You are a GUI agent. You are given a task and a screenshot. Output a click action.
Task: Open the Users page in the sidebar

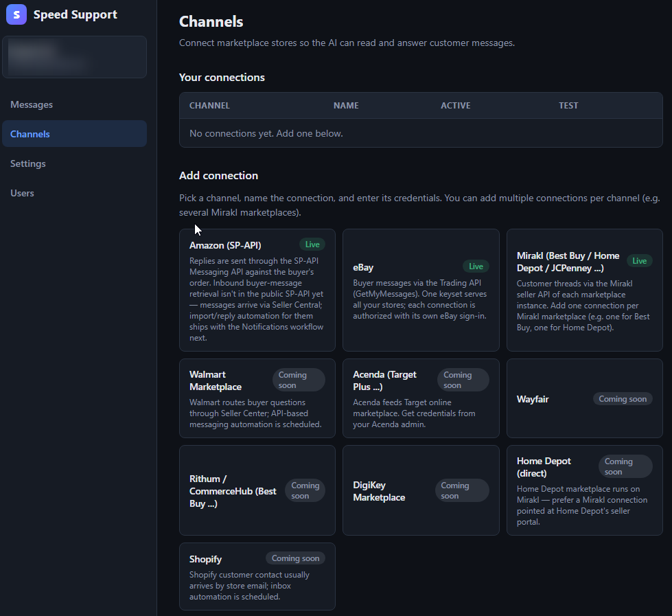pyautogui.click(x=74, y=193)
